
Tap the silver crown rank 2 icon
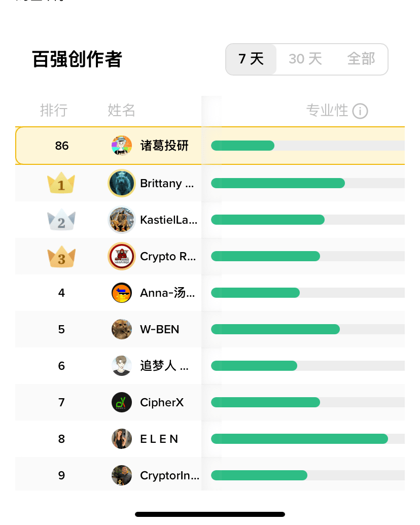click(61, 220)
